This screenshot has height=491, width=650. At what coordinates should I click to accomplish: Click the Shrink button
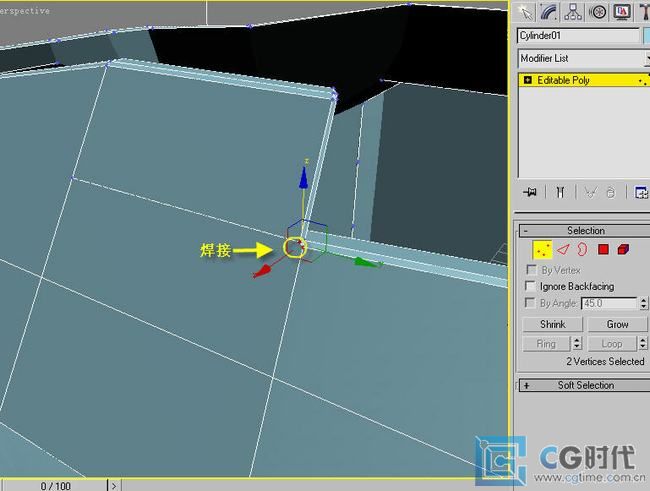[553, 324]
